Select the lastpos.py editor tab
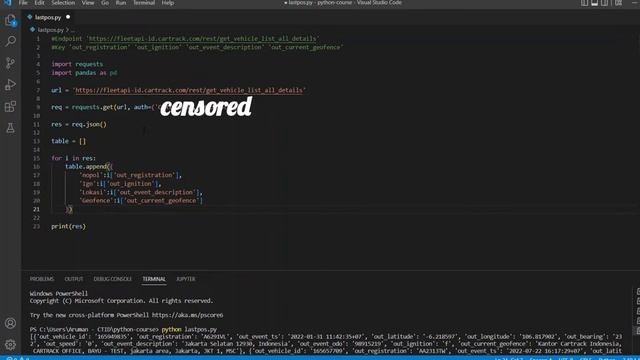The height and width of the screenshot is (360, 640). 48,17
